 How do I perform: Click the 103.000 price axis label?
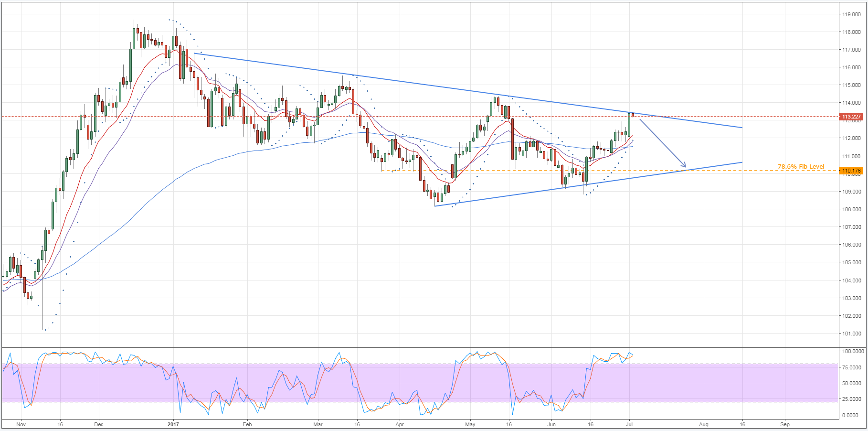[852, 298]
